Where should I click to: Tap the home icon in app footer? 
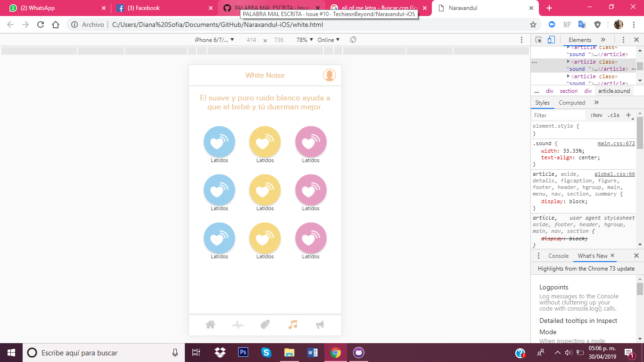click(210, 324)
